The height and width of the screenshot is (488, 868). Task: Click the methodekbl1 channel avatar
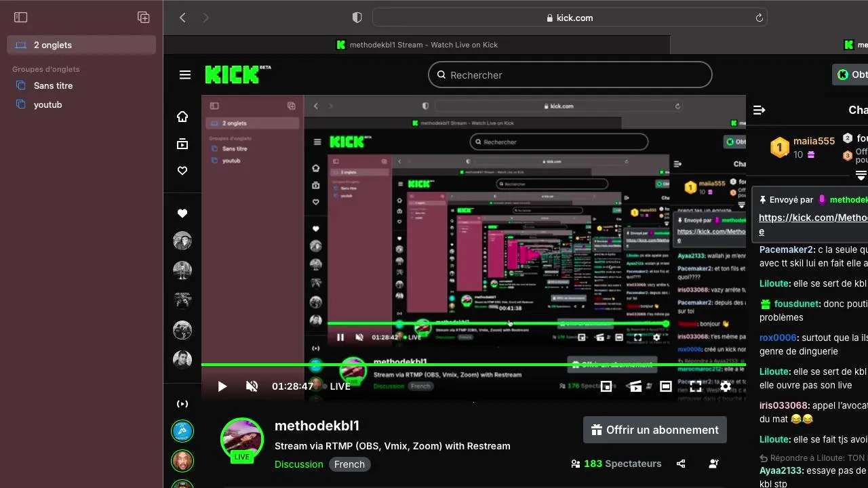tap(242, 439)
